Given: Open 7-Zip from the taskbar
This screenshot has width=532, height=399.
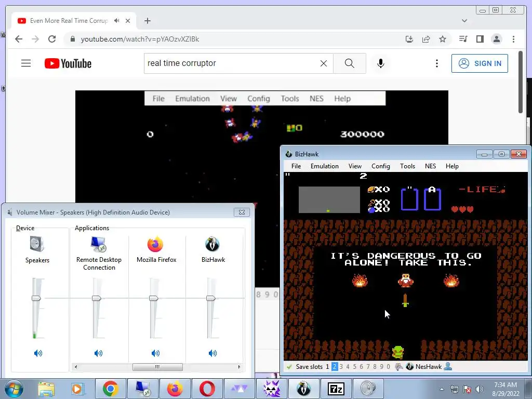Looking at the screenshot, I should pyautogui.click(x=336, y=389).
